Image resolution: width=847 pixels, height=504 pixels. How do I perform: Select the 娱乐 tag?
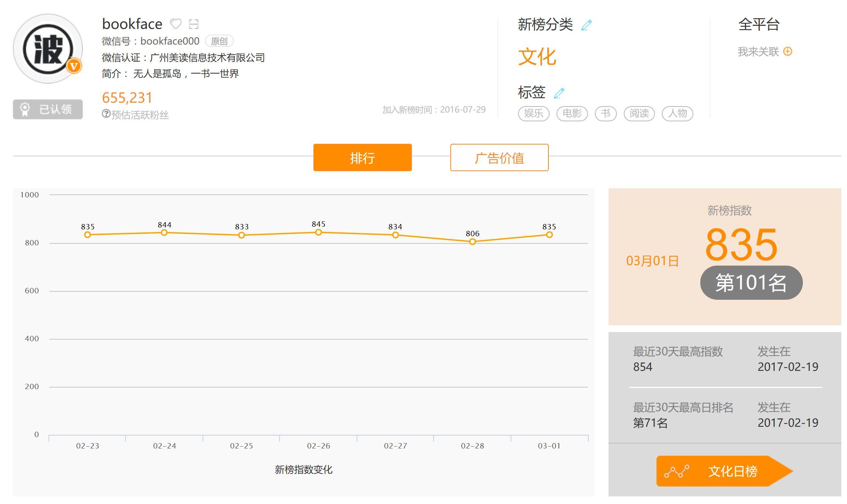pos(533,113)
